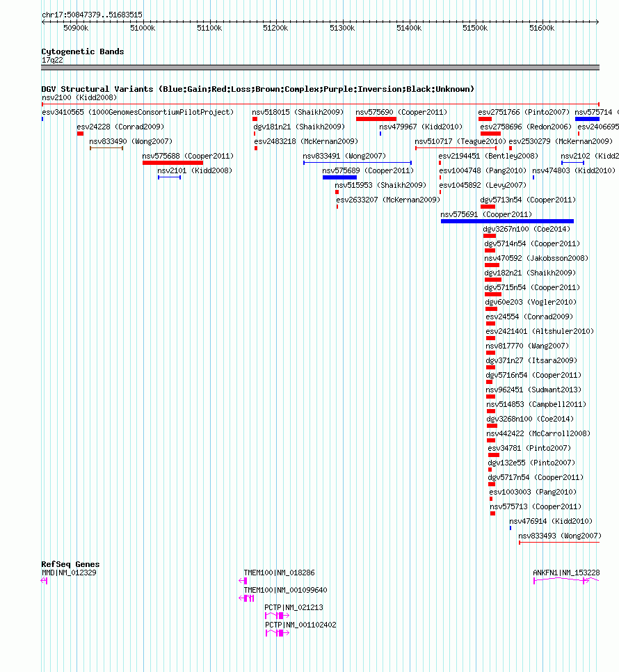
Task: Open the dgv3267n100 (Coe2014) label
Action: (526, 229)
